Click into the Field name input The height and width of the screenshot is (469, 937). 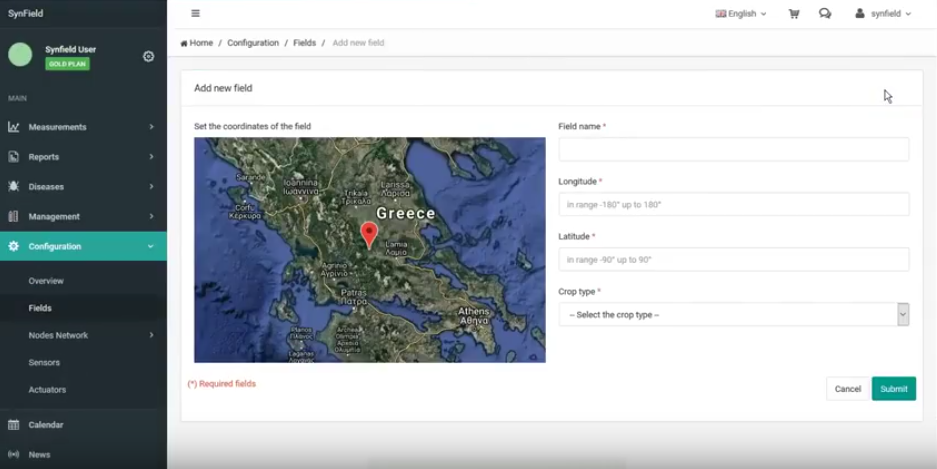tap(733, 150)
